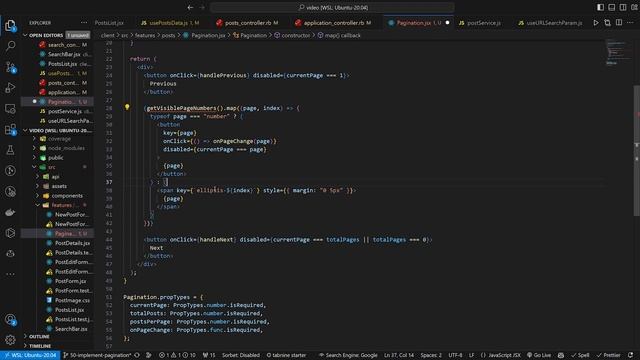Click the lightbulb code action on line 28
The image size is (640, 360).
(x=127, y=107)
